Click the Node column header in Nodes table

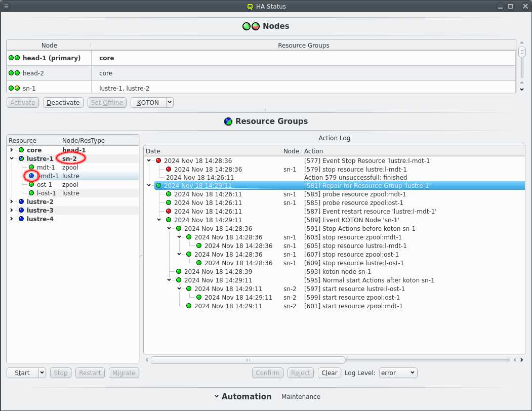point(49,45)
